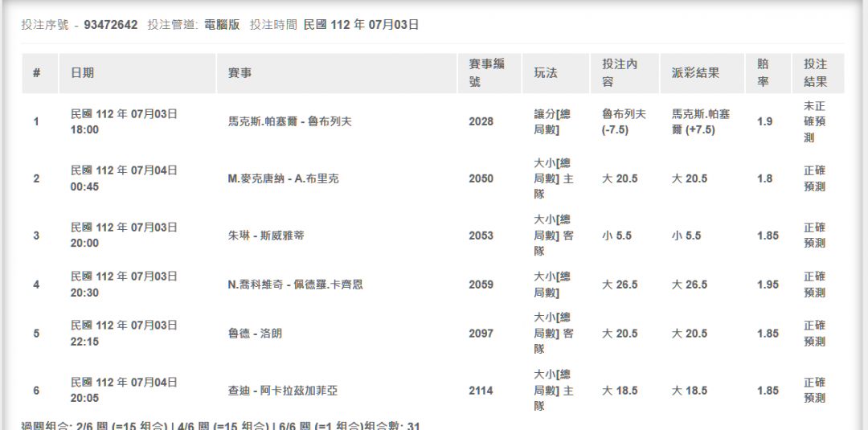Viewport: 868px width, 430px height.
Task: Click the 賠率 column header
Action: pyautogui.click(x=763, y=72)
